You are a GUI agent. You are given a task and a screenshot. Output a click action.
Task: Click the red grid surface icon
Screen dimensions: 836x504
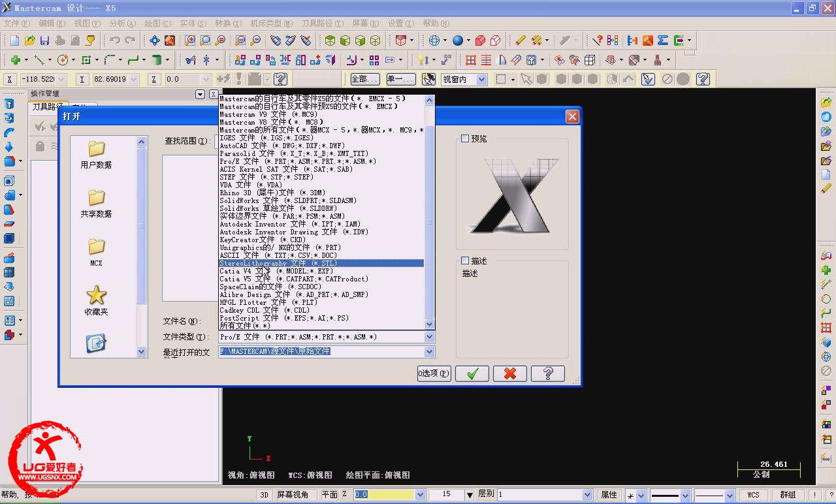coord(471,60)
